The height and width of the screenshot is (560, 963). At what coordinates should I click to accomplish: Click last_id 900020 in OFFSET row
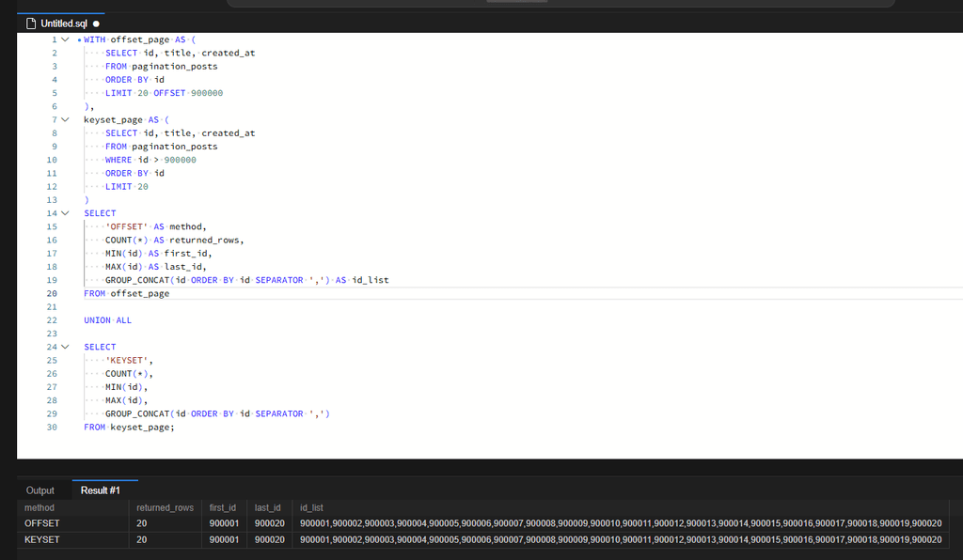pos(270,523)
